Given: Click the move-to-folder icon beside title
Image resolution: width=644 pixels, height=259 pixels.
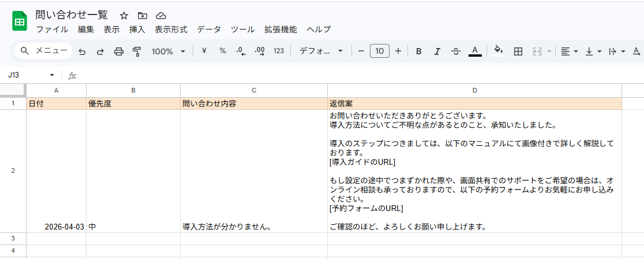Looking at the screenshot, I should point(143,16).
